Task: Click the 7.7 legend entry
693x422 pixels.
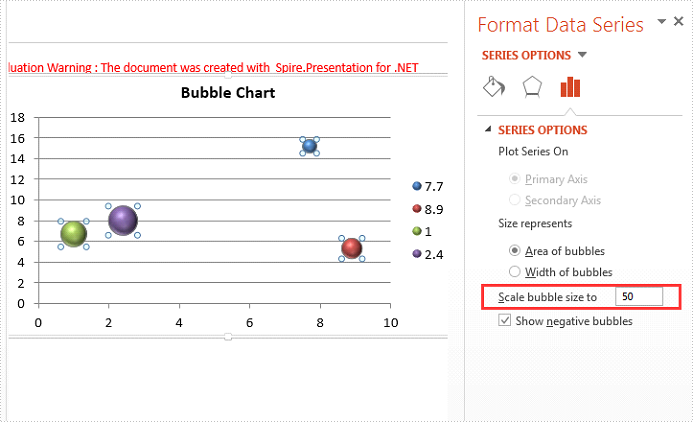Action: point(427,186)
